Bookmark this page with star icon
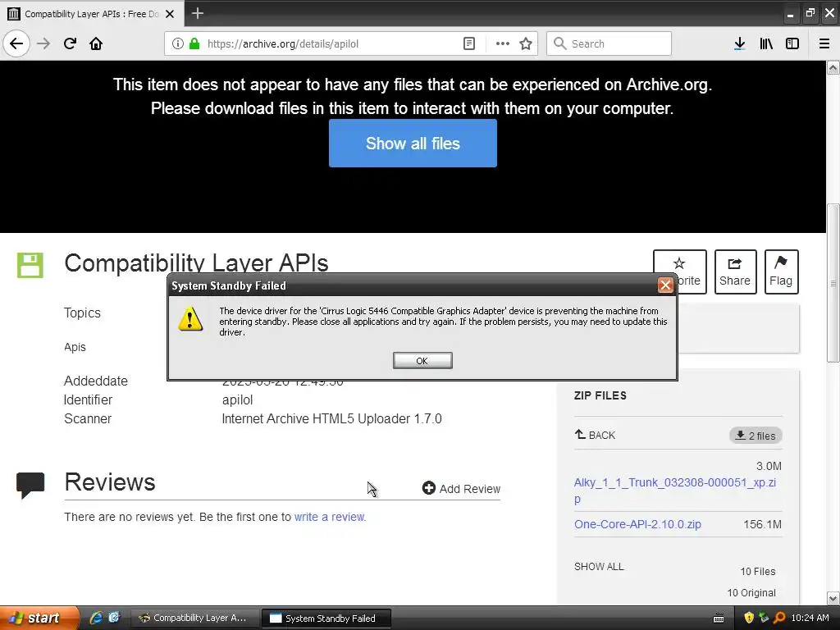Image resolution: width=840 pixels, height=630 pixels. (526, 43)
